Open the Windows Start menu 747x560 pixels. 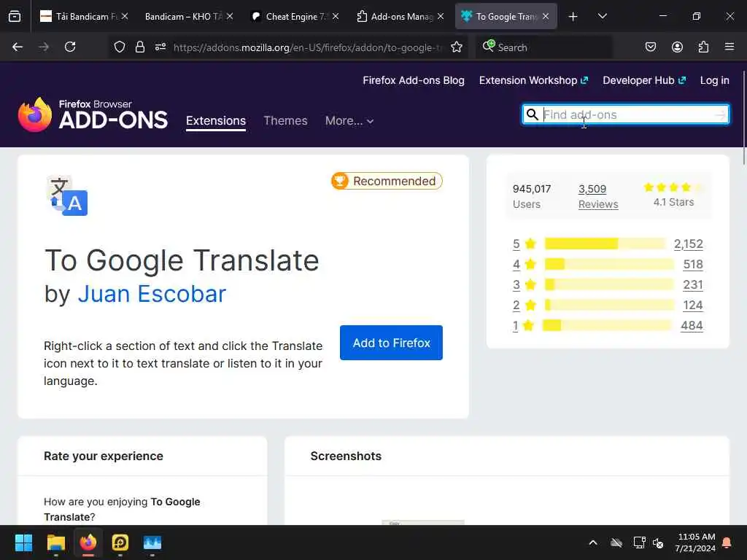pyautogui.click(x=23, y=542)
